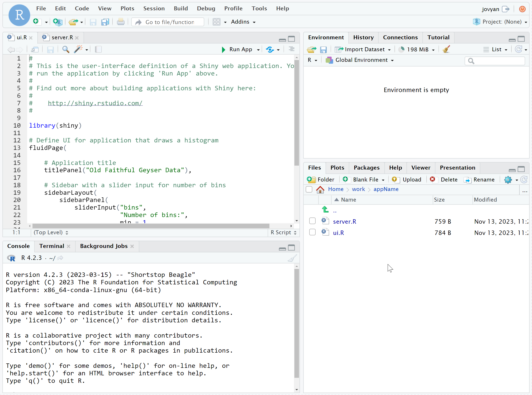Viewport: 532px width, 395px height.
Task: Click the Delete button in Files pane
Action: coord(444,180)
